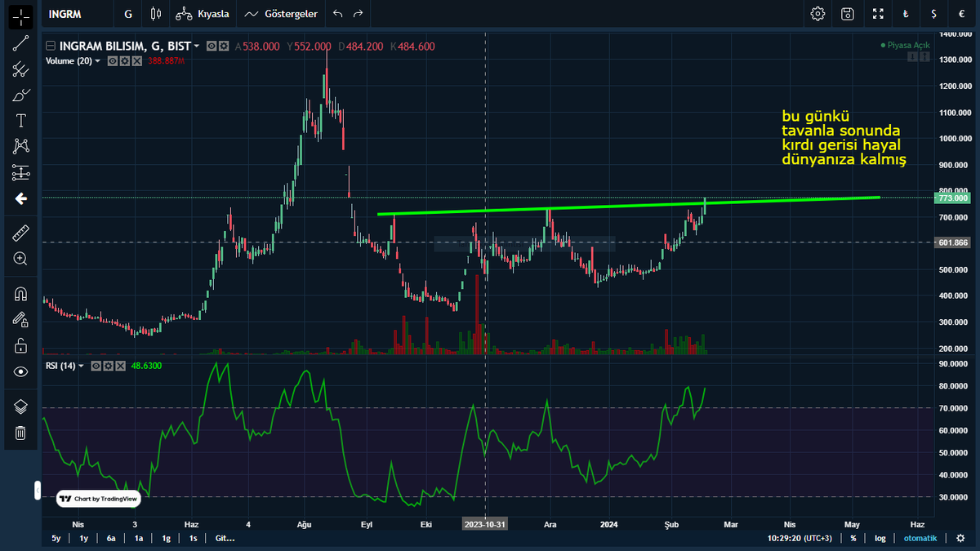Image resolution: width=980 pixels, height=551 pixels.
Task: Open Volume (20) indicator settings
Action: pyautogui.click(x=125, y=61)
